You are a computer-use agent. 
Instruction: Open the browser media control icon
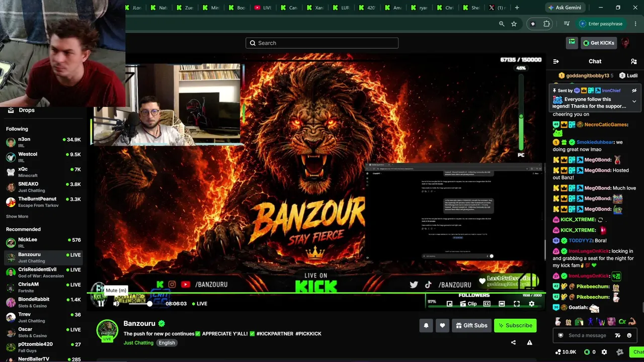(x=567, y=24)
